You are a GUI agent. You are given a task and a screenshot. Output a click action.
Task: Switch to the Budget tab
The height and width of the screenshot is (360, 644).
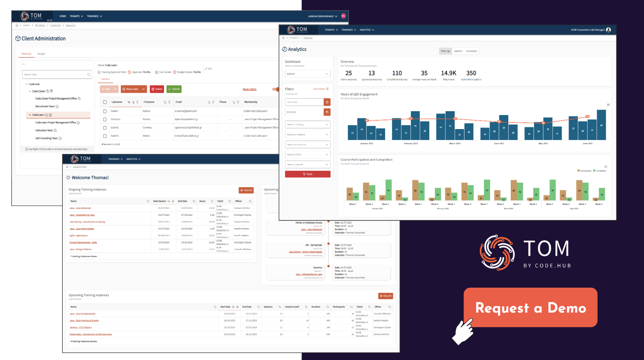coord(41,54)
